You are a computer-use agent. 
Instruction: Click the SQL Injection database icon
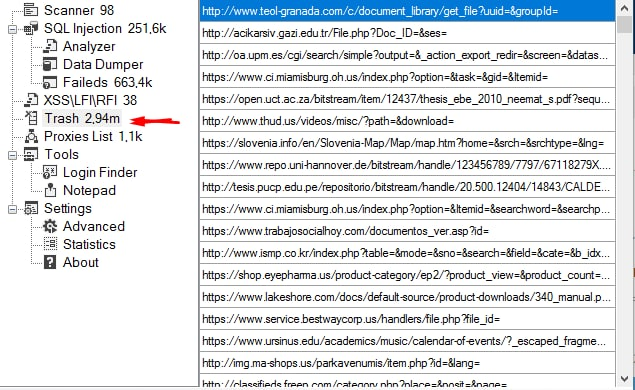point(31,28)
